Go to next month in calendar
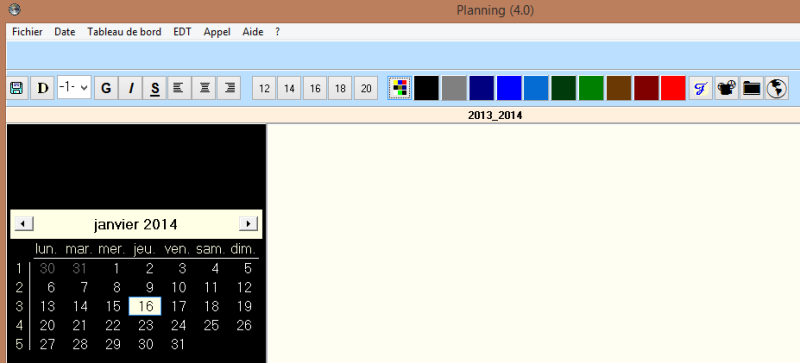The image size is (800, 363). [x=248, y=224]
